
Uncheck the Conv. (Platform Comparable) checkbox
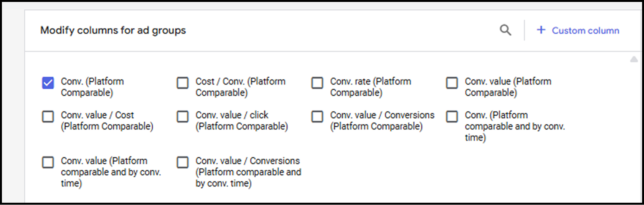(x=48, y=83)
